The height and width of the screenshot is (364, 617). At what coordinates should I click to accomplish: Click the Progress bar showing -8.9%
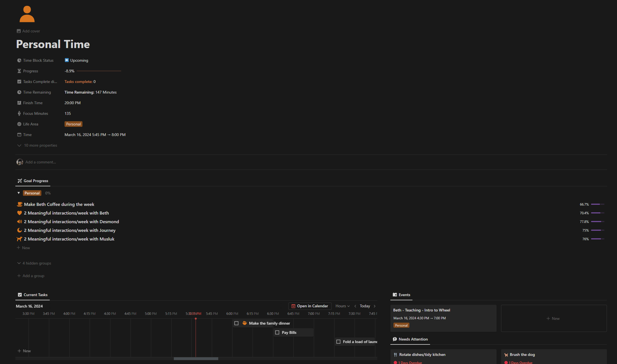tap(99, 71)
